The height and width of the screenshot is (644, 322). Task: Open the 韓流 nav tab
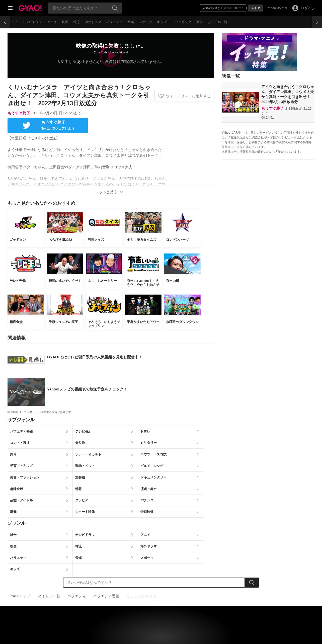[x=76, y=22]
